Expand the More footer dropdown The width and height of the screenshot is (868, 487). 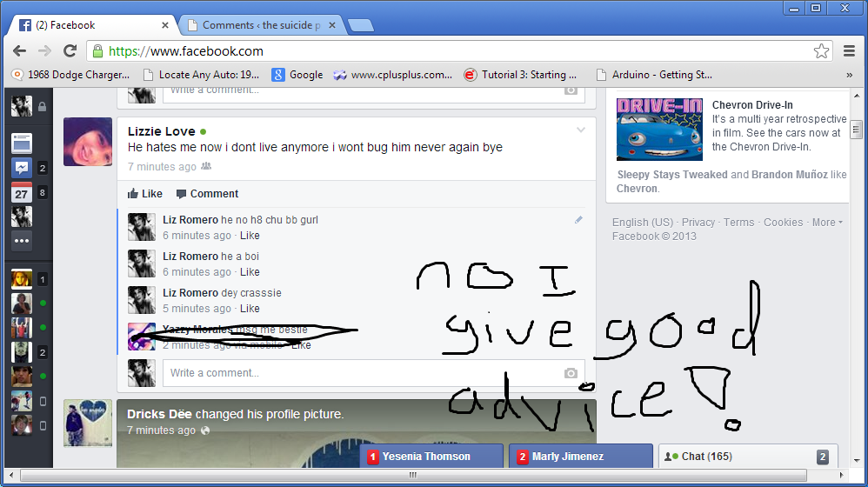coord(827,223)
